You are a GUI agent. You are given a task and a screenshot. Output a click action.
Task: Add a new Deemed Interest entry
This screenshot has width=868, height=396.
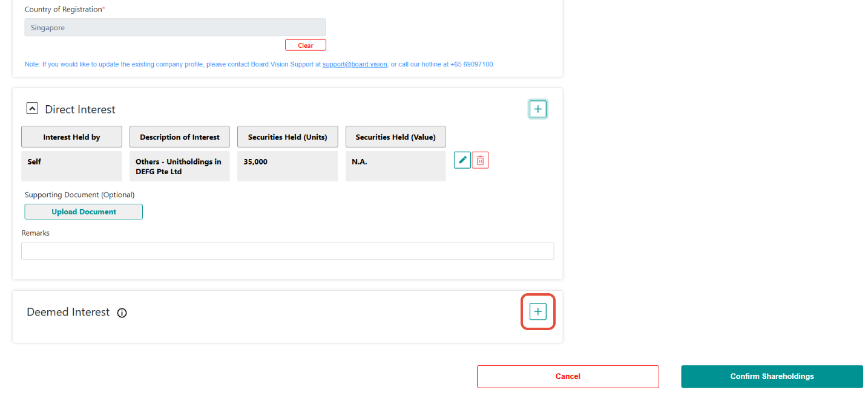[x=538, y=311]
